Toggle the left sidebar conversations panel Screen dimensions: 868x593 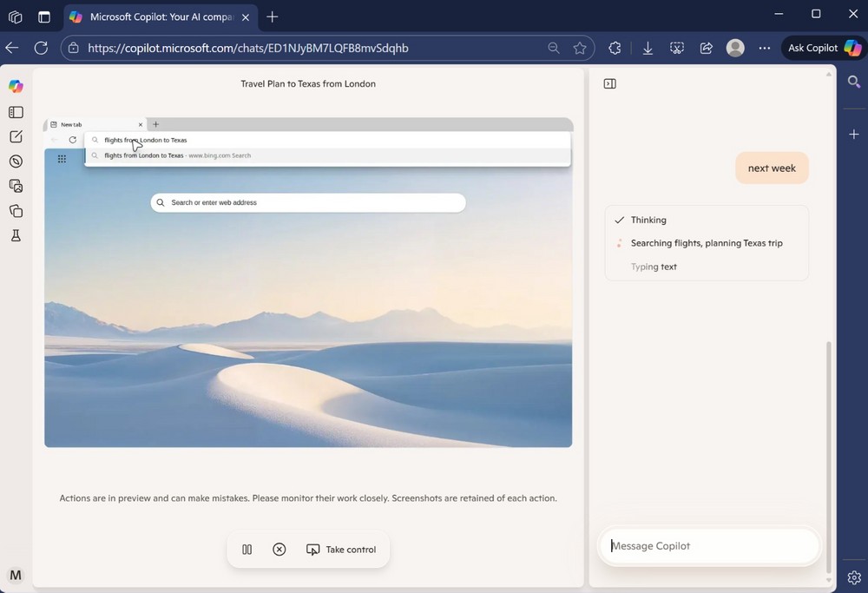16,112
